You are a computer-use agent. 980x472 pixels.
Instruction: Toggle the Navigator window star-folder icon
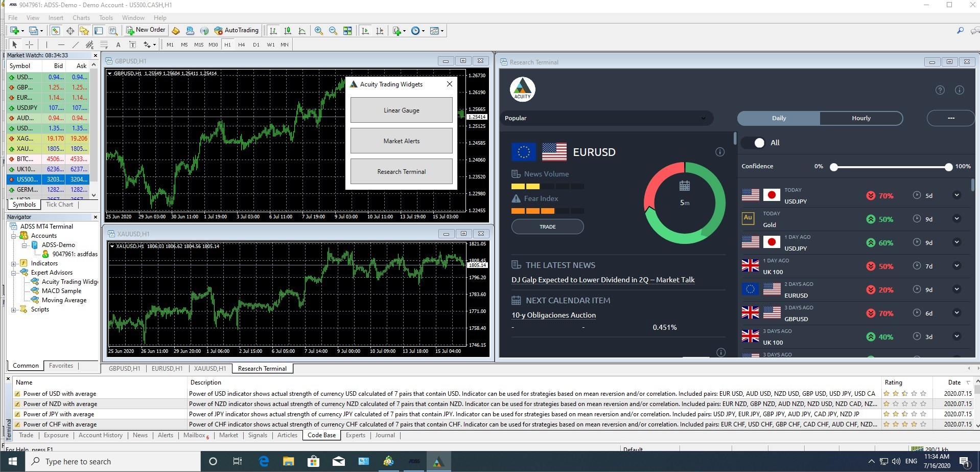coord(84,31)
